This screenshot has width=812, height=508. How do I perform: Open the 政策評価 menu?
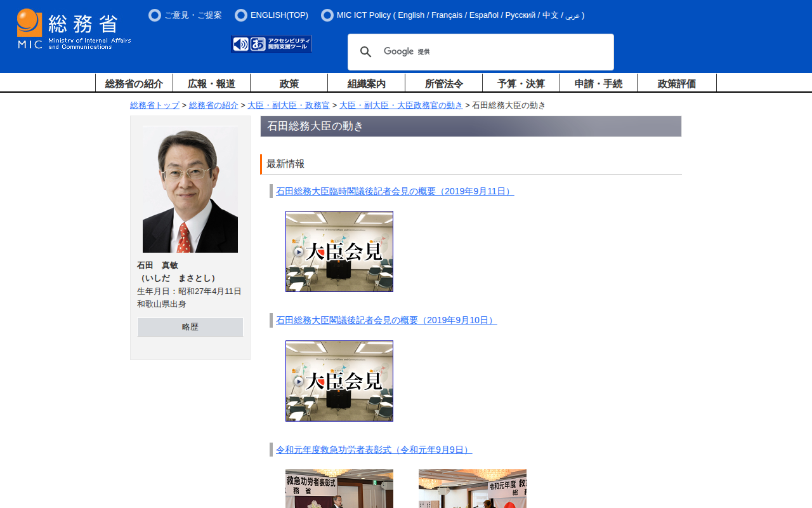(676, 83)
